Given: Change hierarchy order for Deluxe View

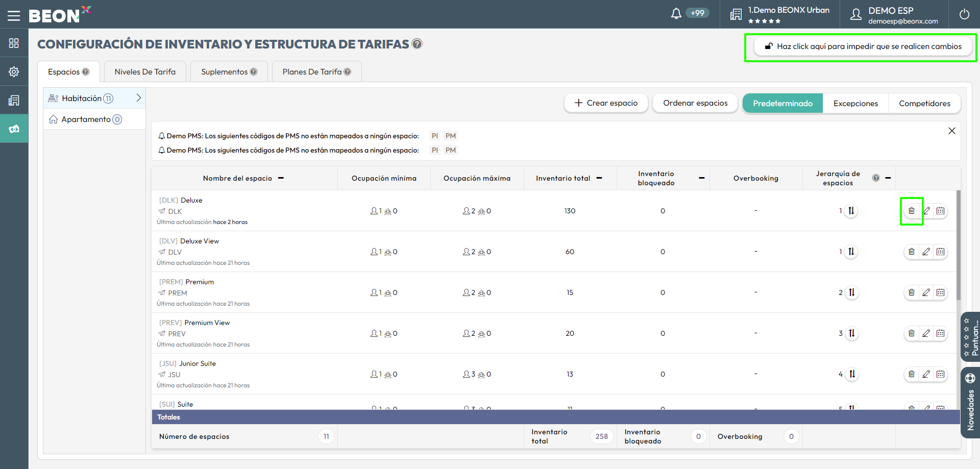Looking at the screenshot, I should click(x=851, y=252).
